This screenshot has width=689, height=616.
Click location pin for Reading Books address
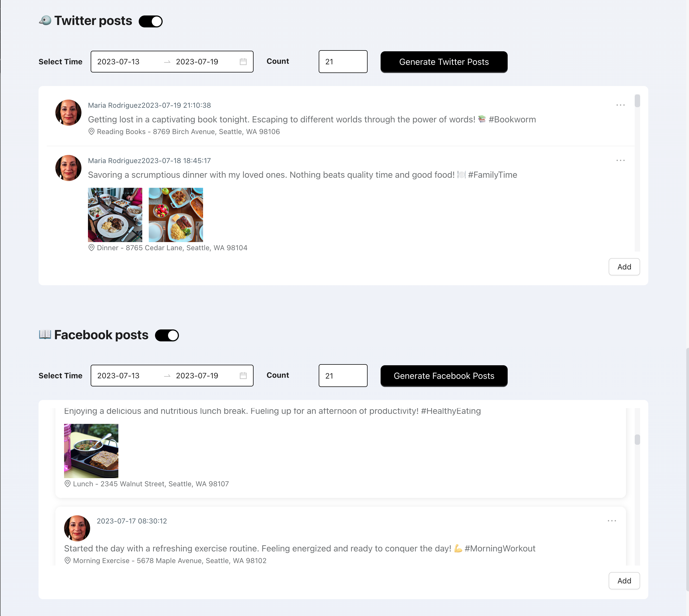coord(91,132)
